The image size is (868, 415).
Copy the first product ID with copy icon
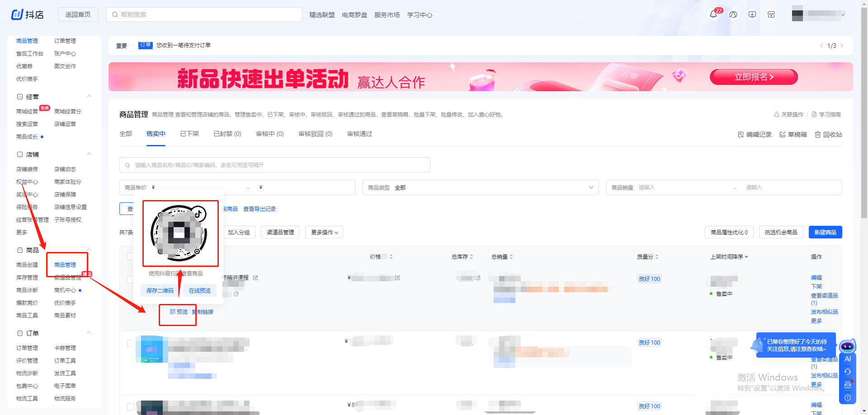(x=236, y=294)
